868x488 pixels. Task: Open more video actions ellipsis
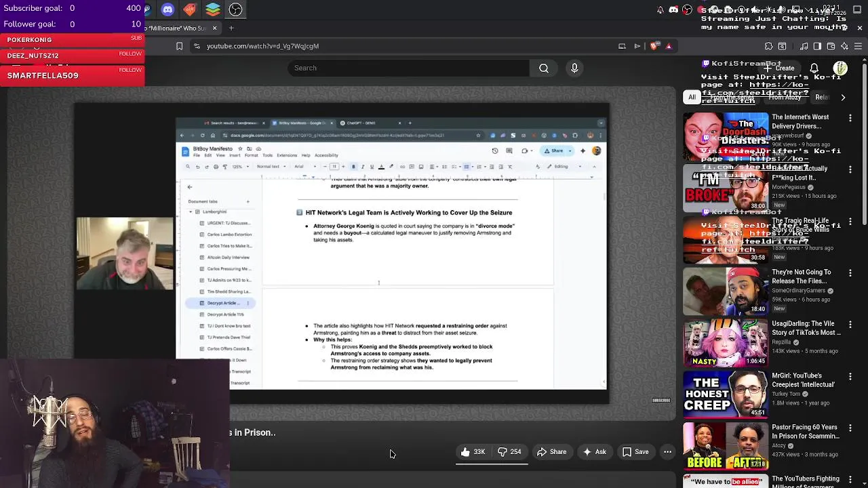click(667, 452)
